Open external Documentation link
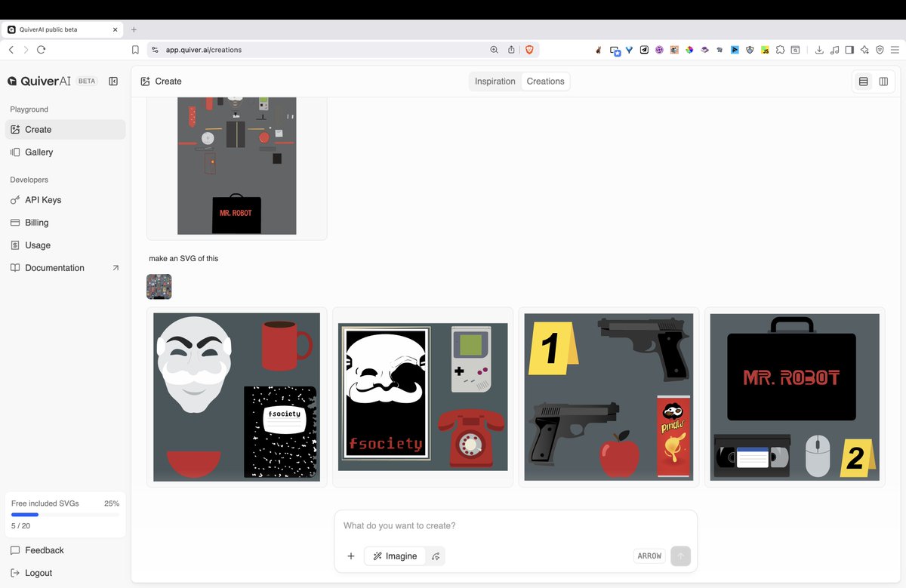 click(65, 268)
